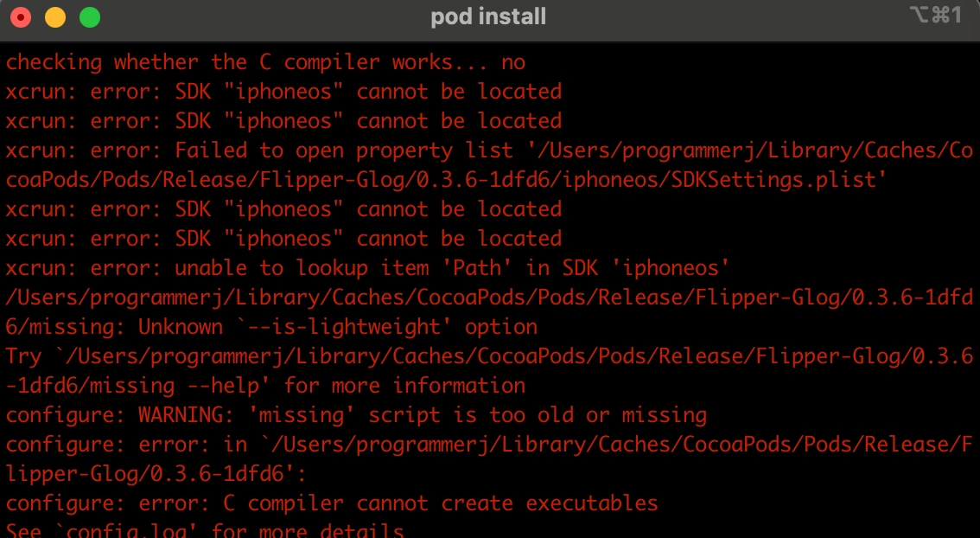This screenshot has width=980, height=538.
Task: Click 'checking whether the C compiler works... no' line
Action: 265,62
